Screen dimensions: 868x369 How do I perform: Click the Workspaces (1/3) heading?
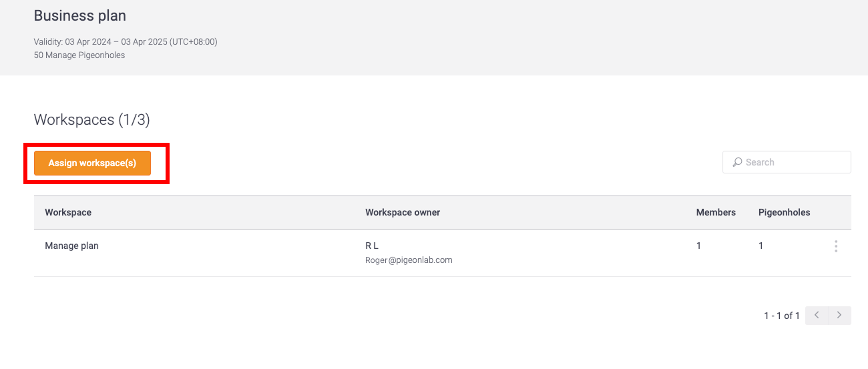(92, 120)
